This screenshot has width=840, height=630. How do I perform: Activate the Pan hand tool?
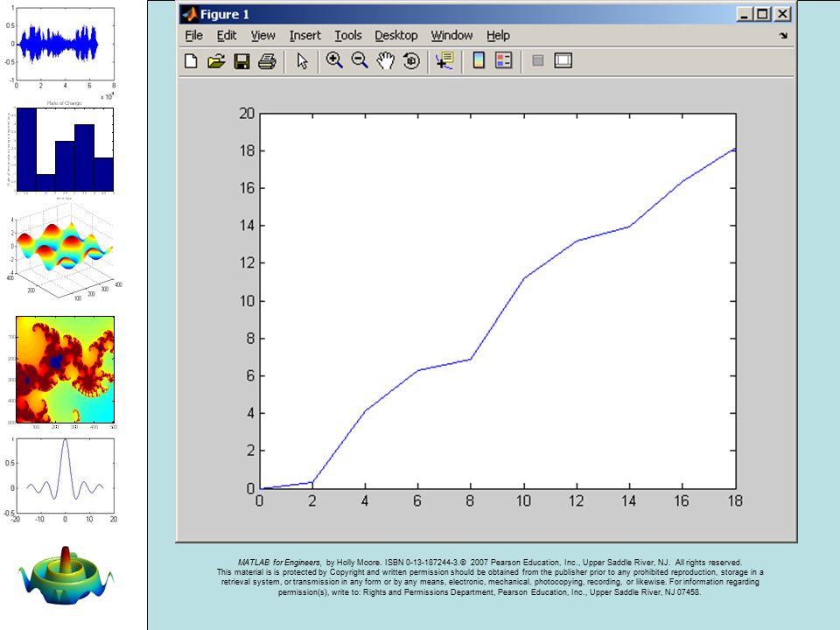tap(385, 60)
